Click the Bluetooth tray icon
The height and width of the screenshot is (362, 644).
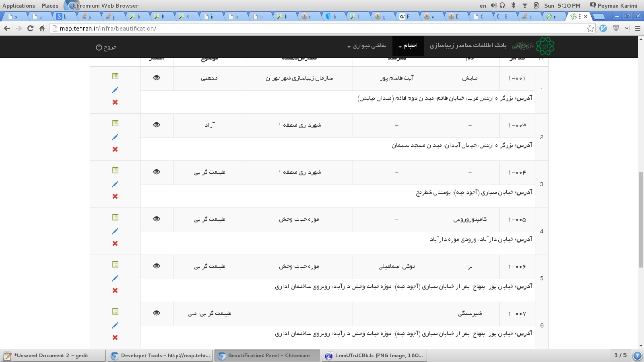click(513, 6)
